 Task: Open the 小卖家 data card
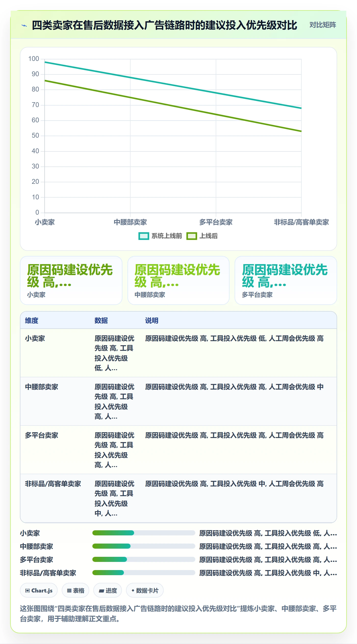point(71,280)
